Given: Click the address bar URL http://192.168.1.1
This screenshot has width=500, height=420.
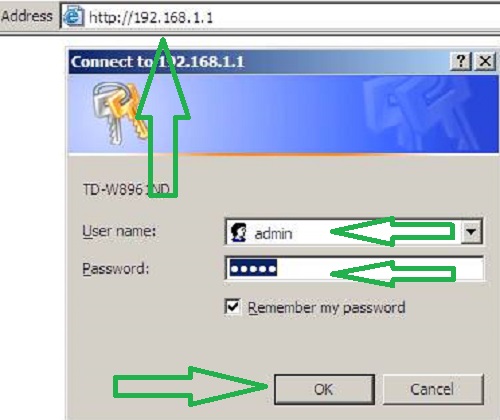Looking at the screenshot, I should pos(151,17).
